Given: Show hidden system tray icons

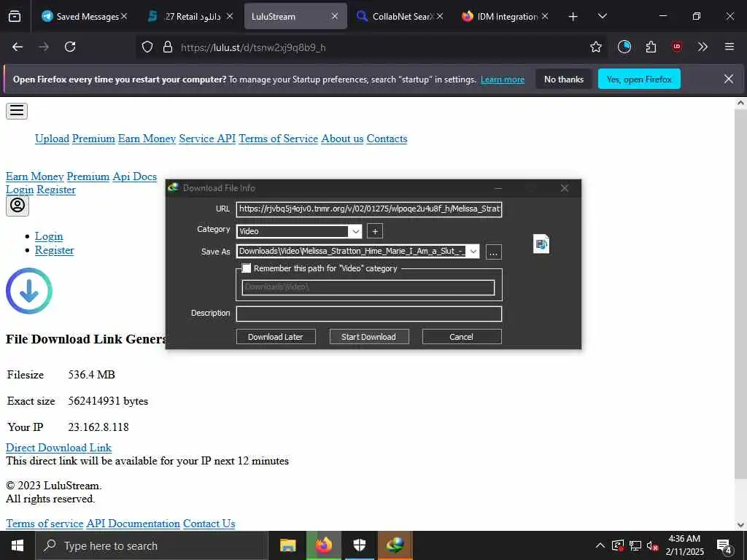Looking at the screenshot, I should pyautogui.click(x=600, y=545).
